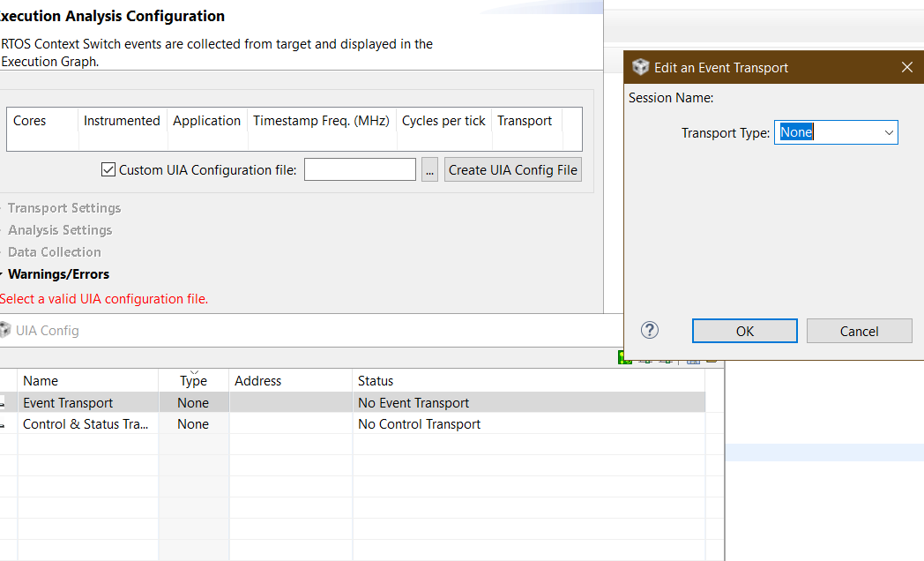Click the browse button for the config file
924x561 pixels.
(x=429, y=168)
